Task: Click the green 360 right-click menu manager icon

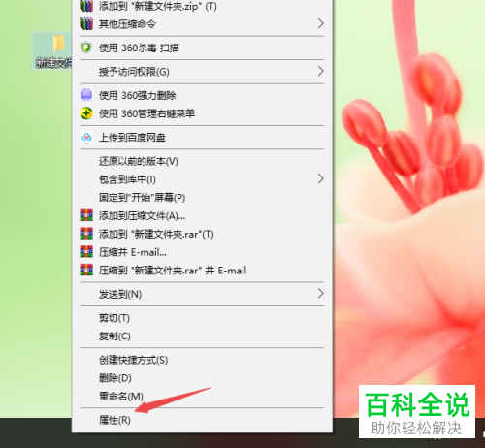Action: pos(86,113)
